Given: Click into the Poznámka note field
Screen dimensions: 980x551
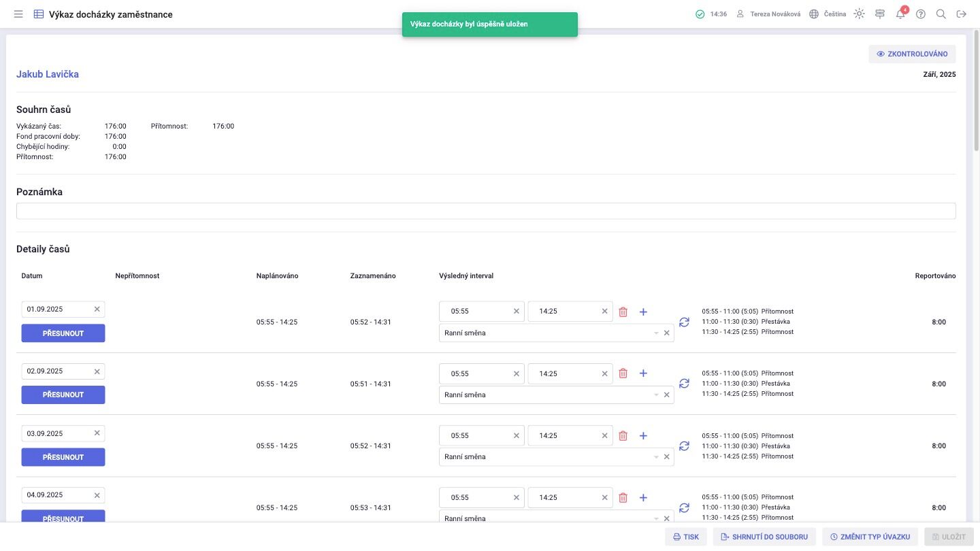Looking at the screenshot, I should click(486, 211).
